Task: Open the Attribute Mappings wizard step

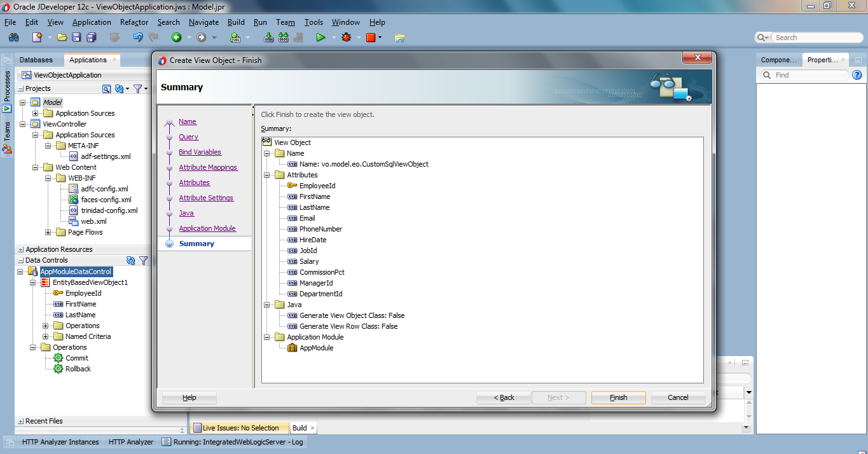Action: [x=208, y=167]
